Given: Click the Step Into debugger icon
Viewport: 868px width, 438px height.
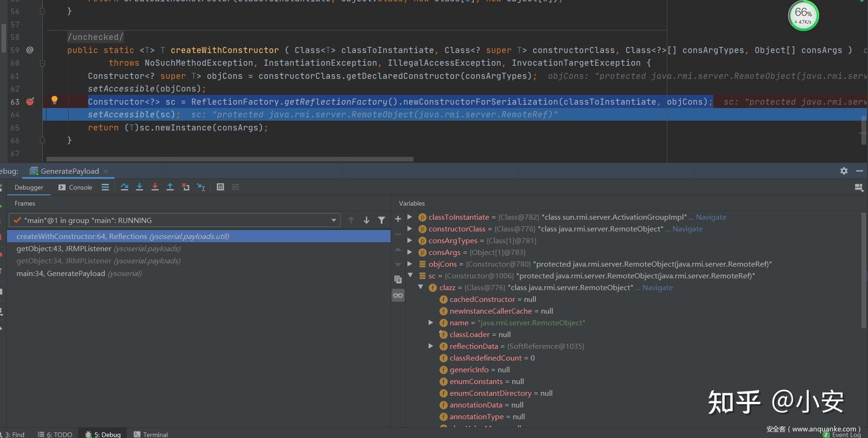Looking at the screenshot, I should pos(140,187).
